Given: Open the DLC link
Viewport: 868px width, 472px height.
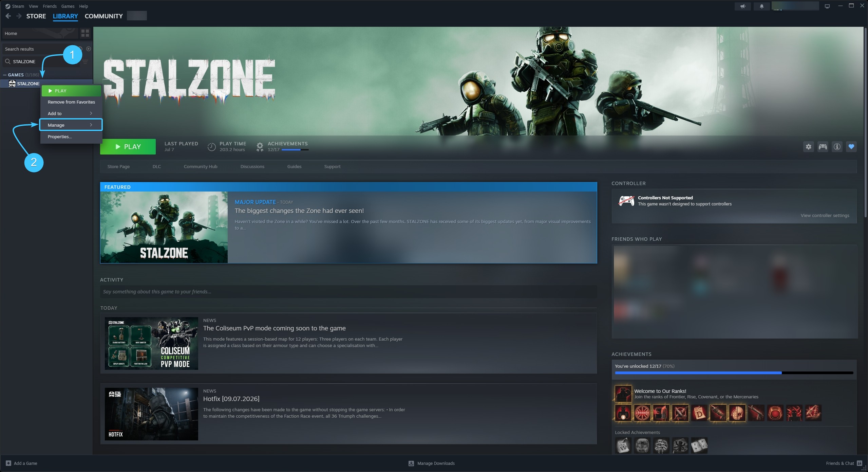Looking at the screenshot, I should (x=157, y=166).
